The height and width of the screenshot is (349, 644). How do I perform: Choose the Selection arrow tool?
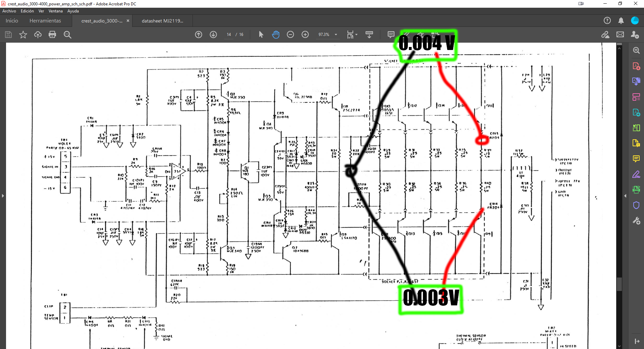pyautogui.click(x=261, y=35)
